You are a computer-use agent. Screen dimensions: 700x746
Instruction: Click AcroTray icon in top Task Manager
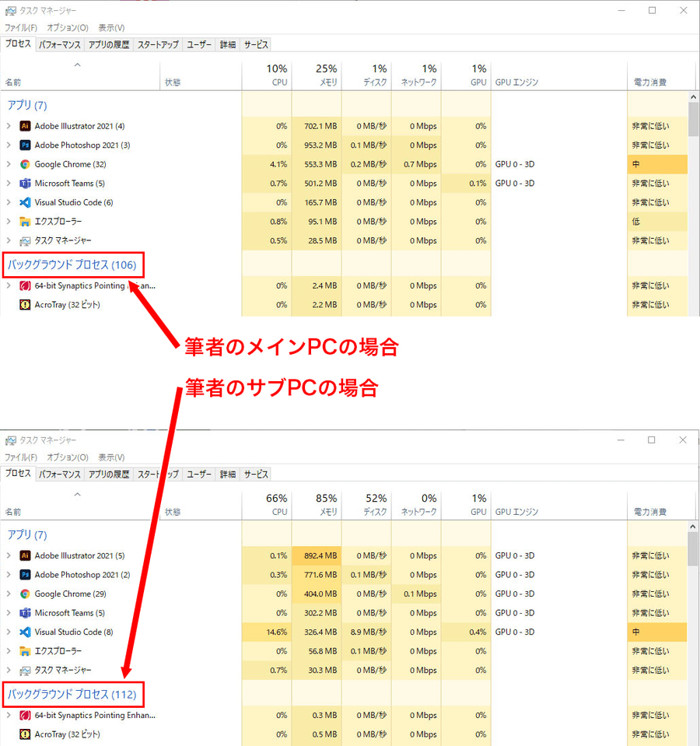click(x=25, y=304)
